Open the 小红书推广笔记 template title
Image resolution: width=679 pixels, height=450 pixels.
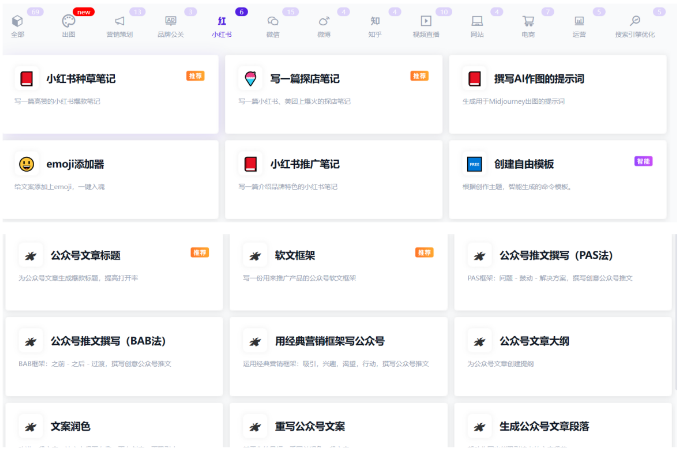(x=305, y=165)
